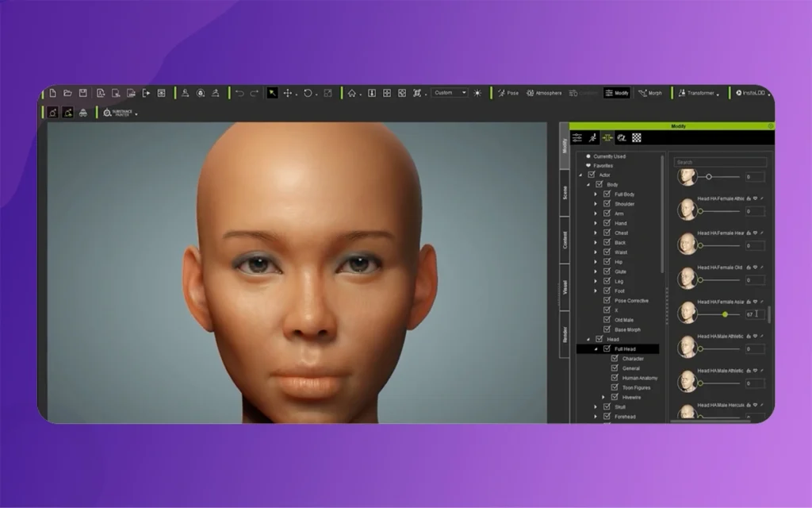Expand the Skull tree node
Image resolution: width=812 pixels, height=508 pixels.
[x=596, y=407]
